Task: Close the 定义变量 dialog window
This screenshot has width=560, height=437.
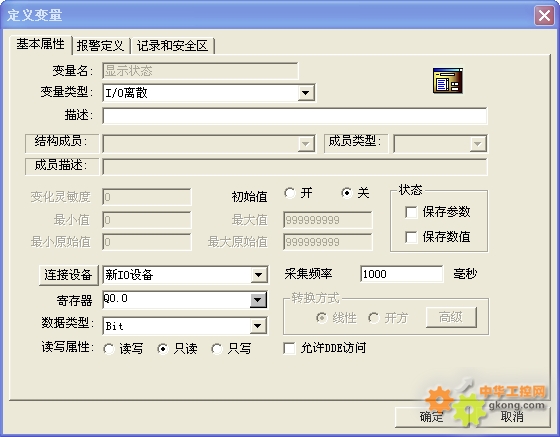Action: pos(544,16)
